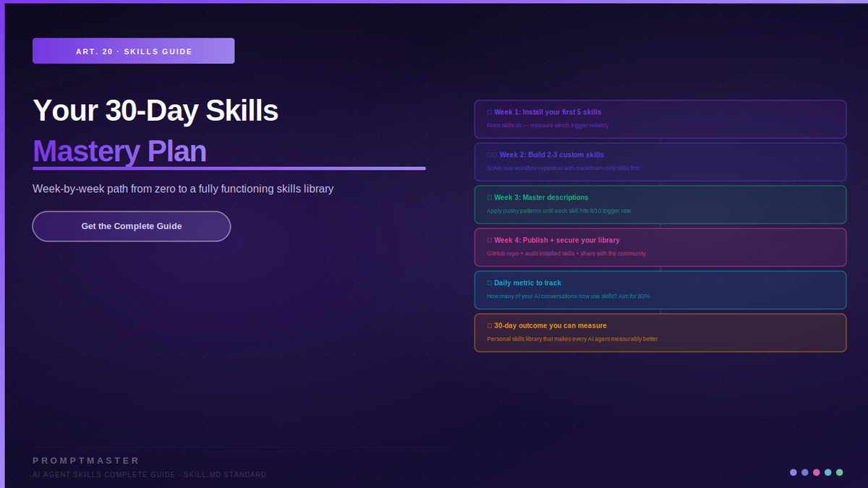The width and height of the screenshot is (868, 488).
Task: Open the 30-day outcome you can measure card
Action: (660, 333)
